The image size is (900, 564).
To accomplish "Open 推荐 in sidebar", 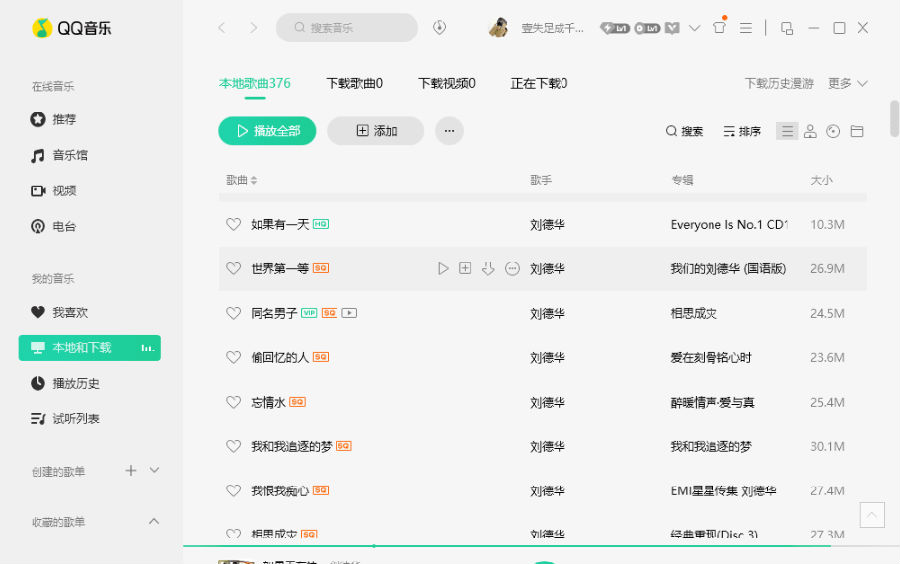I will pos(53,119).
